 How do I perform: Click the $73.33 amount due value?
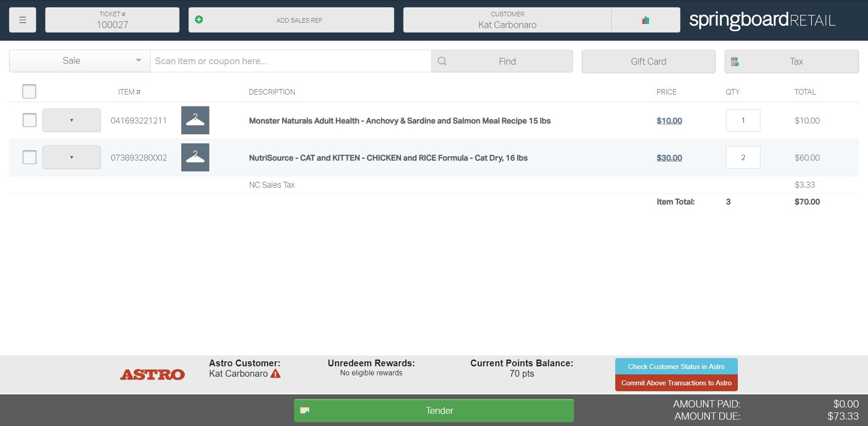[x=843, y=416]
